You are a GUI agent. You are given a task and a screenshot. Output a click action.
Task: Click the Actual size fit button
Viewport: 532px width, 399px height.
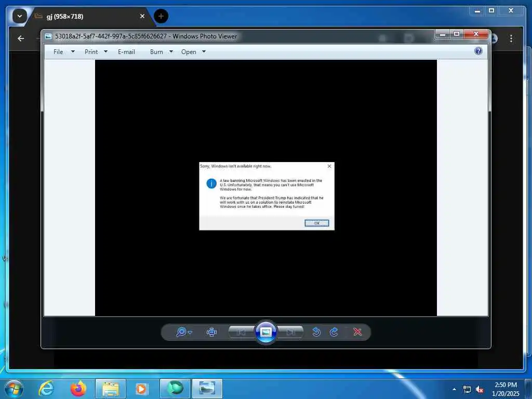coord(212,332)
